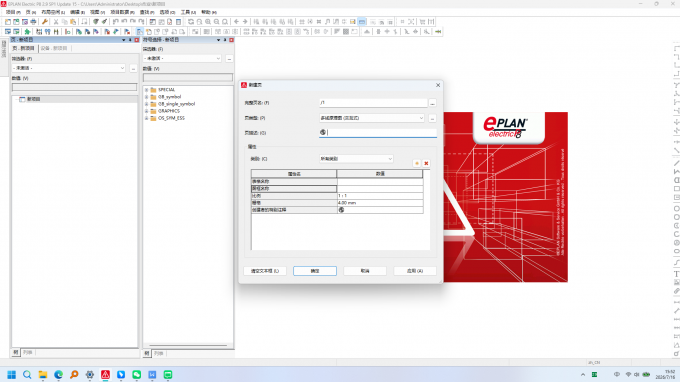Screen dimensions: 680x382
Task: Expand the SPECIAL symbol library folder
Action: [147, 90]
